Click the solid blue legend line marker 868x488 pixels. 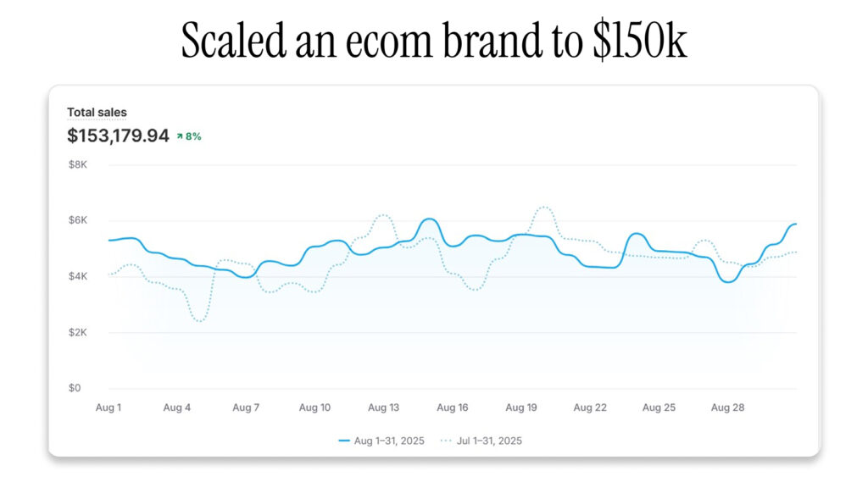pos(344,441)
